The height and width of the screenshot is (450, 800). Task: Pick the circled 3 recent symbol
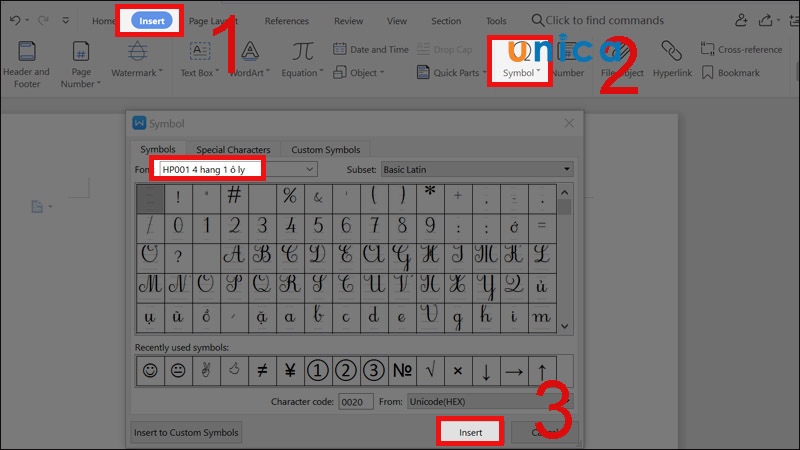[x=373, y=370]
